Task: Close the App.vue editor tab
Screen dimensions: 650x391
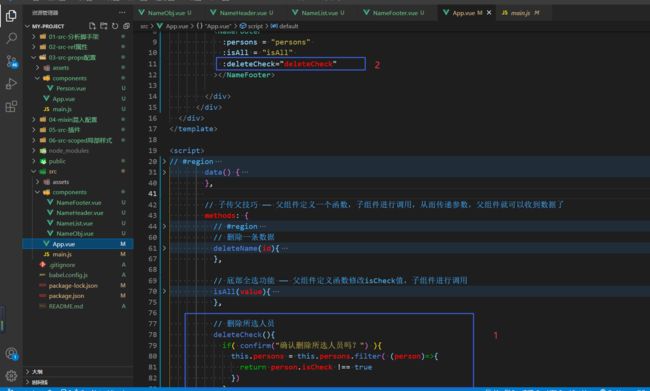Action: 489,13
